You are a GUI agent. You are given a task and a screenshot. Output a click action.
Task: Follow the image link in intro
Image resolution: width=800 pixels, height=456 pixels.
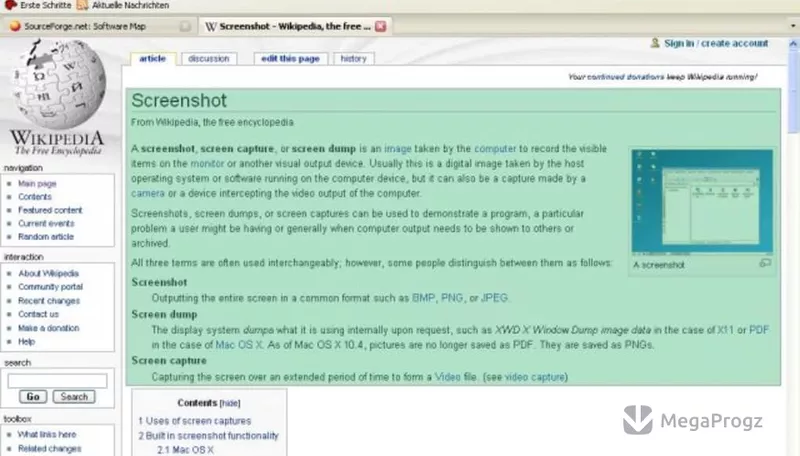coord(398,149)
